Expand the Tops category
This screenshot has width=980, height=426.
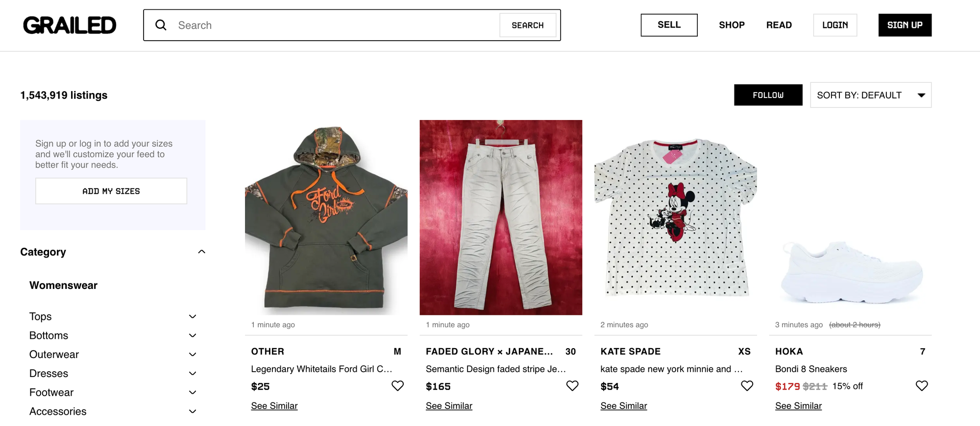pyautogui.click(x=193, y=316)
